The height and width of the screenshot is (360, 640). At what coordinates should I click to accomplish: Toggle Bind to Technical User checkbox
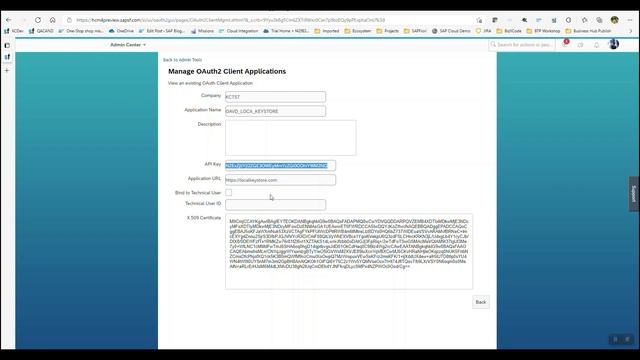pyautogui.click(x=229, y=192)
